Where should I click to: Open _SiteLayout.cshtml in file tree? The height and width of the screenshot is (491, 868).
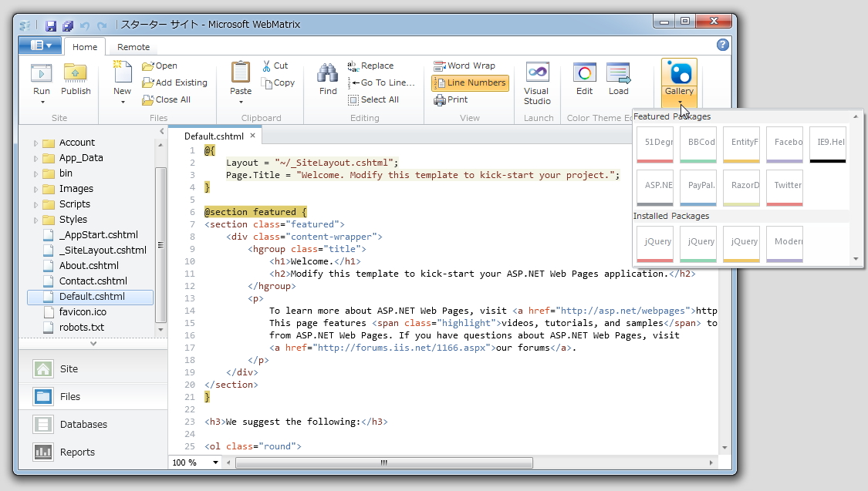click(x=103, y=251)
